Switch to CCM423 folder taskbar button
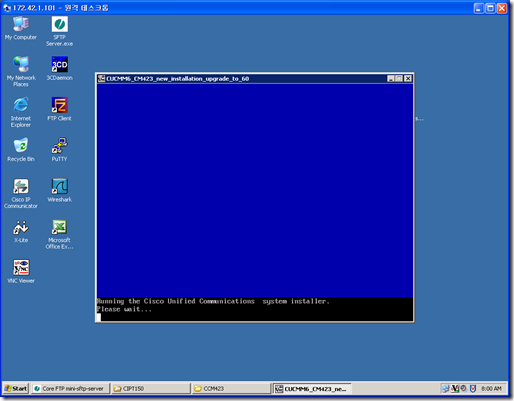The height and width of the screenshot is (401, 514). 231,388
